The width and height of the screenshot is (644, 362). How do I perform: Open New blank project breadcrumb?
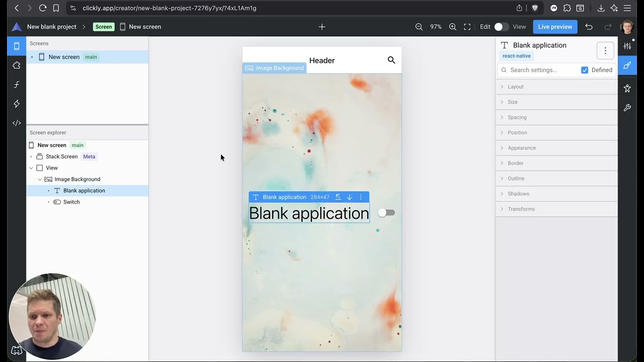pyautogui.click(x=52, y=27)
